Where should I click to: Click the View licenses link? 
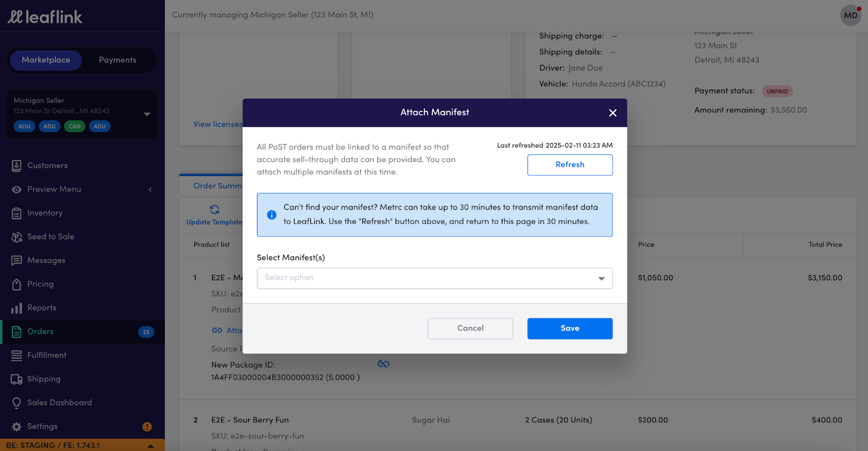tap(218, 125)
